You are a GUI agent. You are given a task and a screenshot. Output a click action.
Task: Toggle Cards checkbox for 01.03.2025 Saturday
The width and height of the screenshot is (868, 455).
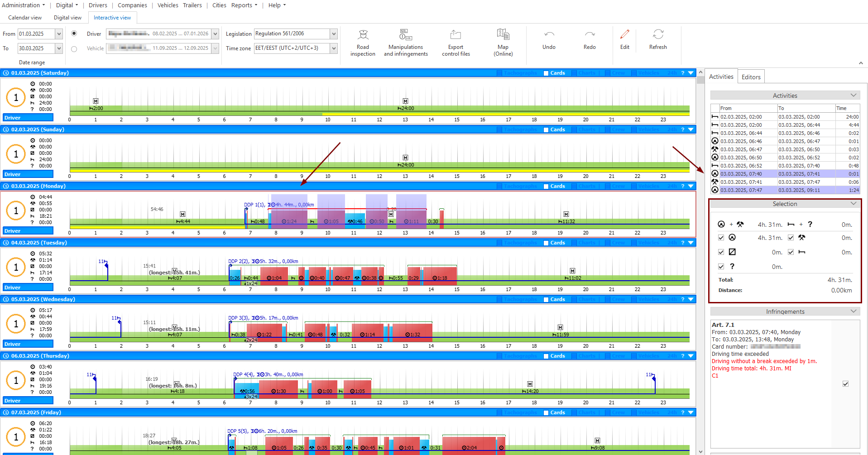point(546,73)
